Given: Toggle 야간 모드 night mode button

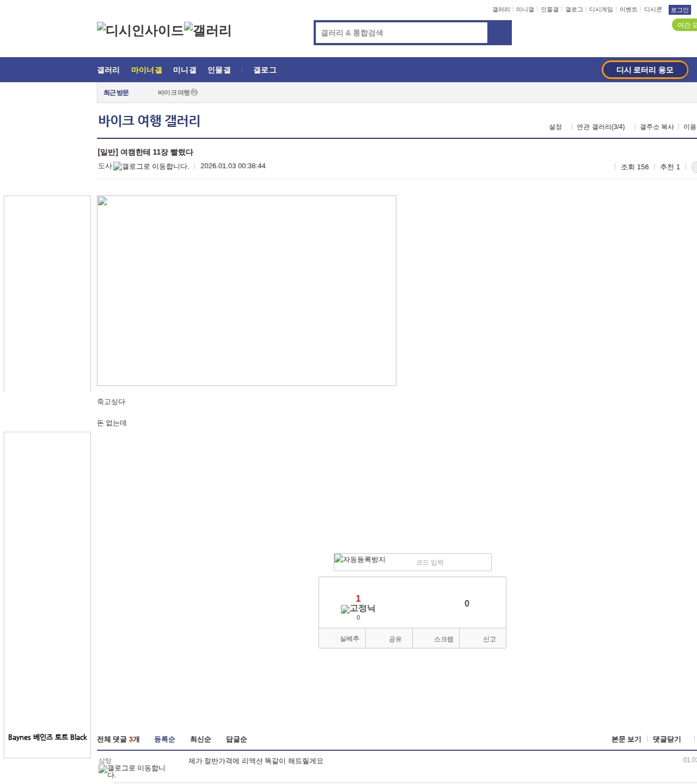Looking at the screenshot, I should pos(685,25).
